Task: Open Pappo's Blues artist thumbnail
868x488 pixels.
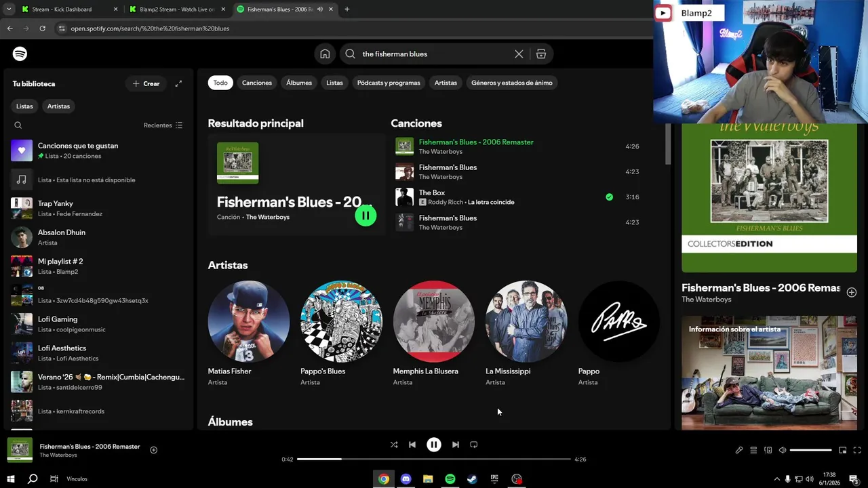Action: (x=341, y=321)
